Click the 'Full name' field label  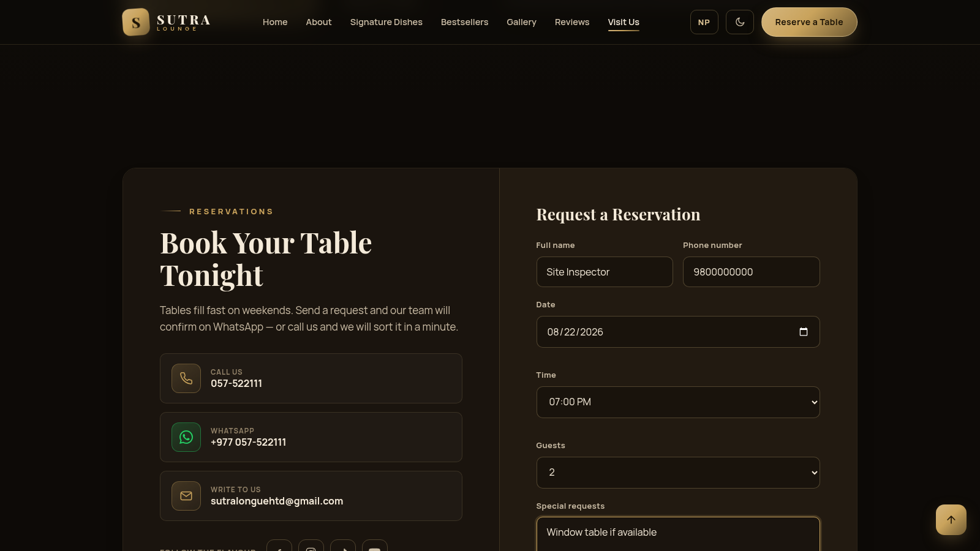[x=556, y=246]
